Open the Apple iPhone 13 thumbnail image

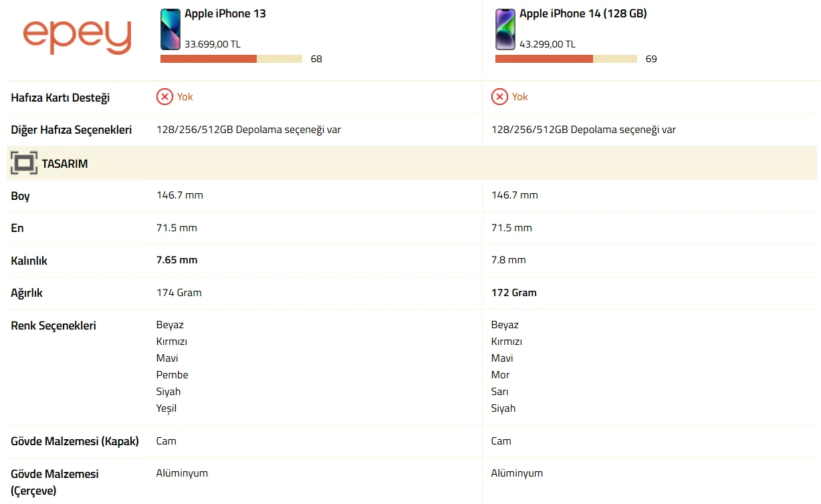170,29
